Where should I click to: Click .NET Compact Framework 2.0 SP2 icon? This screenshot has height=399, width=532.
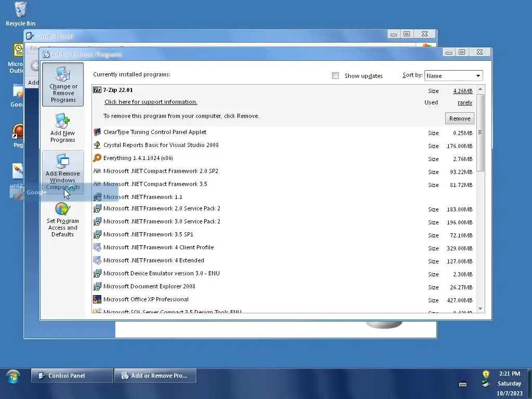pos(97,171)
